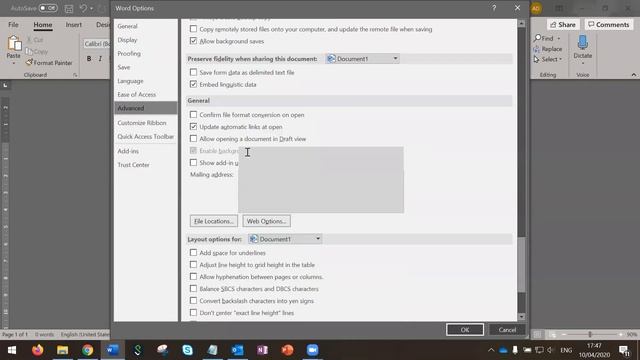Image resolution: width=640 pixels, height=360 pixels.
Task: Select the Proofing category in Word Options
Action: (145, 53)
